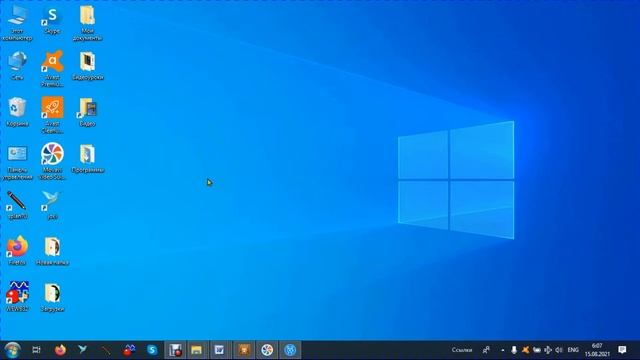Viewport: 640px width, 360px height.
Task: Open Task View in the taskbar
Action: (36, 350)
